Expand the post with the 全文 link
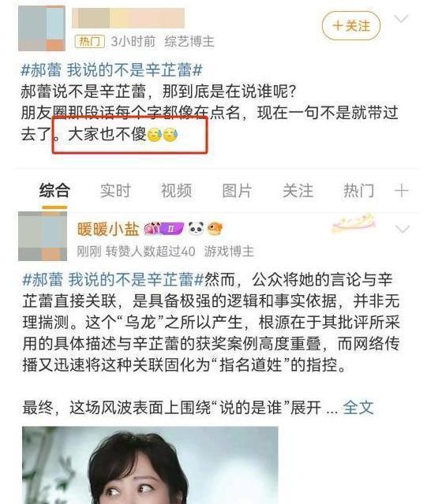This screenshot has width=442, height=504. (x=358, y=408)
